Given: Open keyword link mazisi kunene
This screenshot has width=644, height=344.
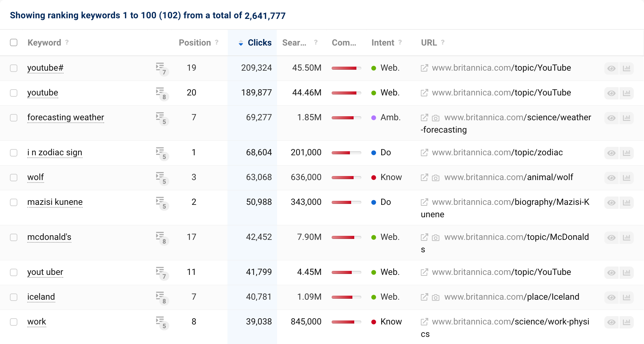Looking at the screenshot, I should tap(55, 202).
